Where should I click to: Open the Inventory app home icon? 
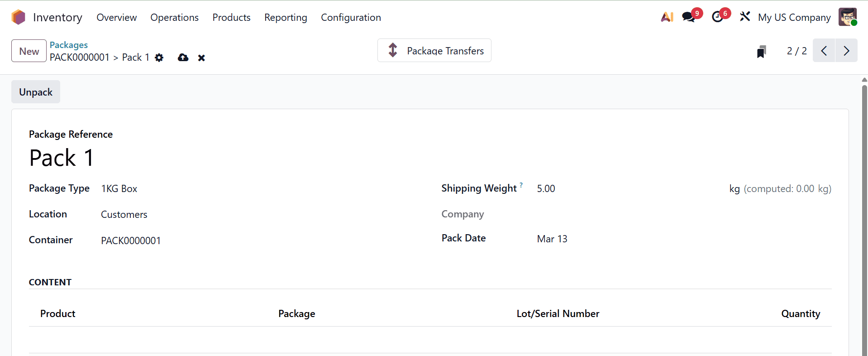pyautogui.click(x=18, y=17)
